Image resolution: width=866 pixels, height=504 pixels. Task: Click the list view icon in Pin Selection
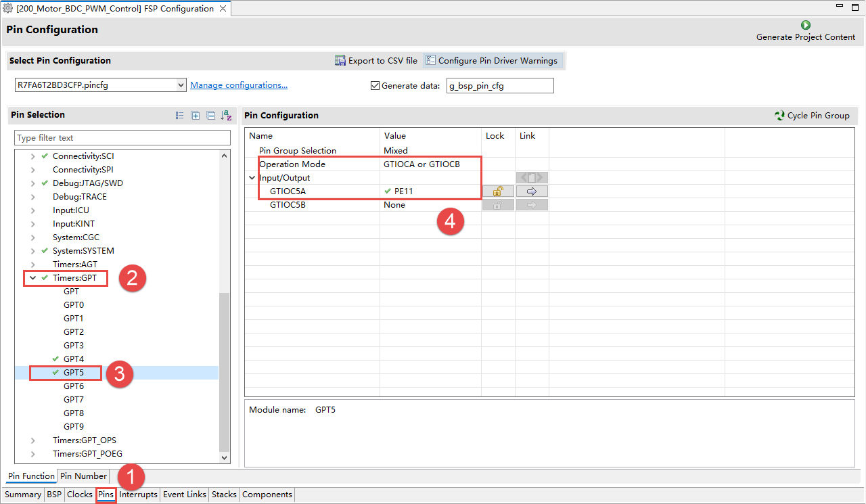tap(180, 116)
